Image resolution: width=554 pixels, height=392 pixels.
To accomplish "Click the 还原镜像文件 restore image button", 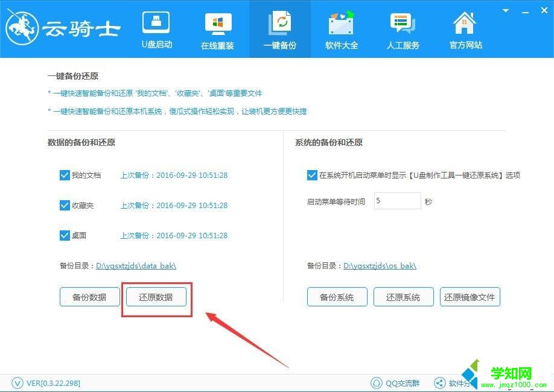I will tap(470, 297).
